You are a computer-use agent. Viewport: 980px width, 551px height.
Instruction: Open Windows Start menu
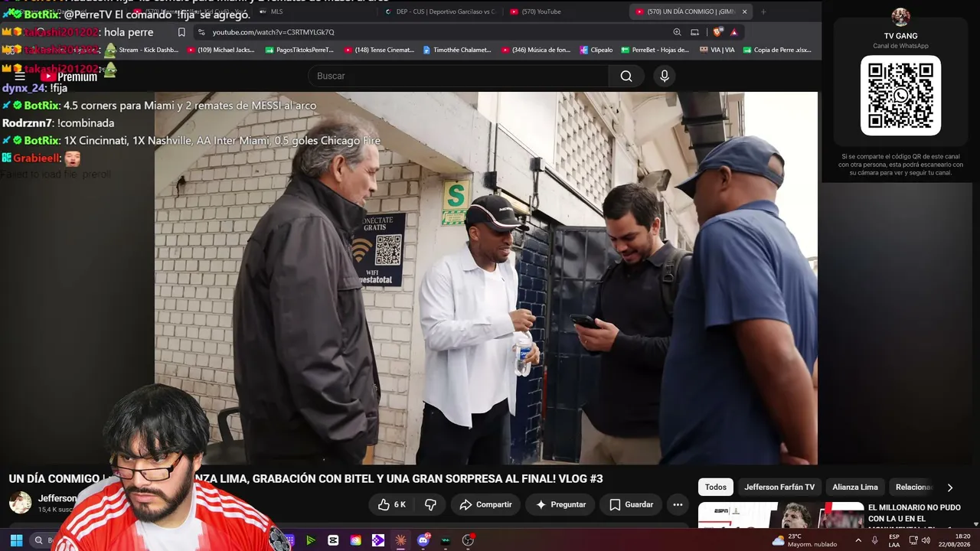point(16,540)
